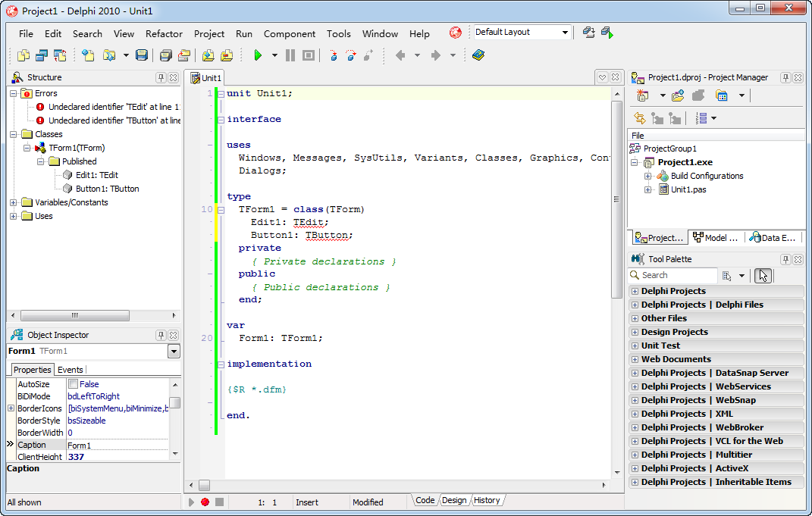Viewport: 812px width, 516px height.
Task: Click the Caption property value field
Action: (118, 445)
